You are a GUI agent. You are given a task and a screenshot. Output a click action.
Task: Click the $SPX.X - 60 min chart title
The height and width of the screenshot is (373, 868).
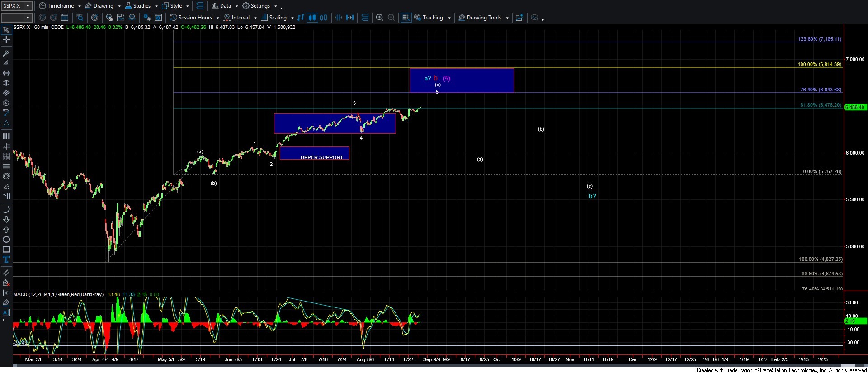31,27
